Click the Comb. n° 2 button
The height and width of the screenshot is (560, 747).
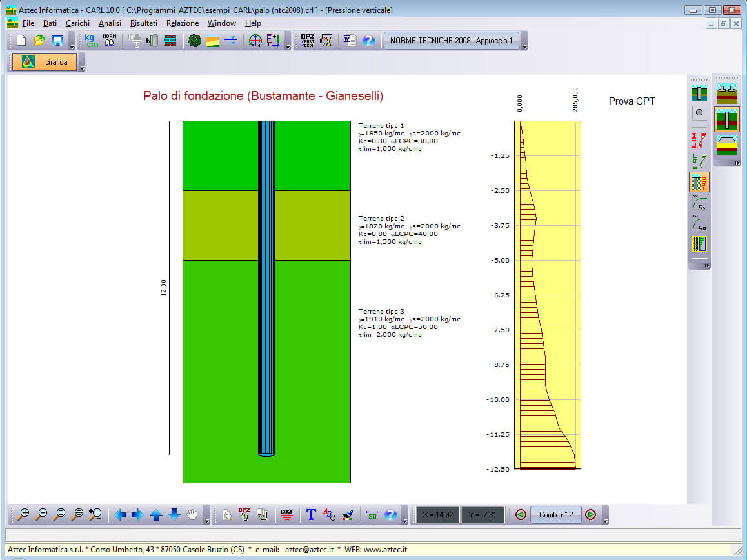click(556, 514)
